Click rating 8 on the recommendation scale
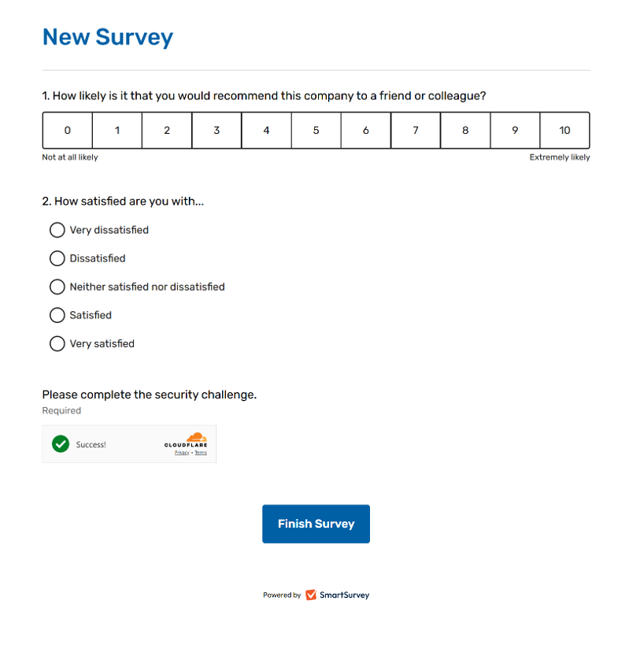The width and height of the screenshot is (644, 660). coord(465,131)
